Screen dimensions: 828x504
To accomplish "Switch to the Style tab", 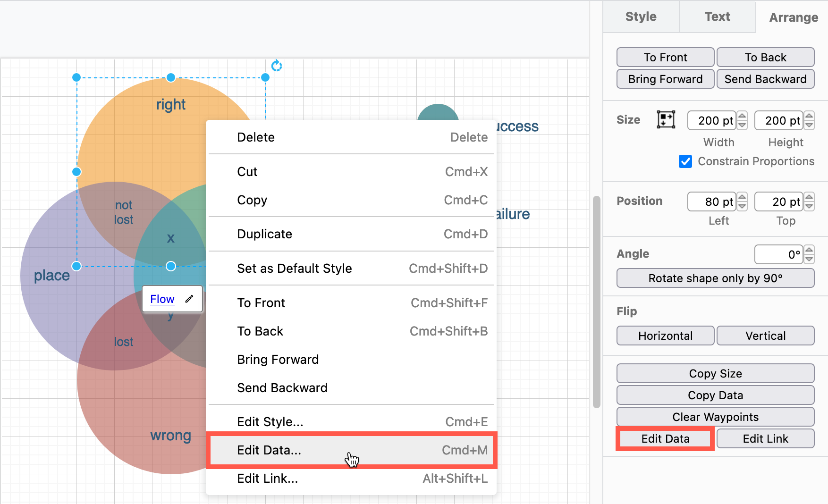I will click(x=641, y=17).
